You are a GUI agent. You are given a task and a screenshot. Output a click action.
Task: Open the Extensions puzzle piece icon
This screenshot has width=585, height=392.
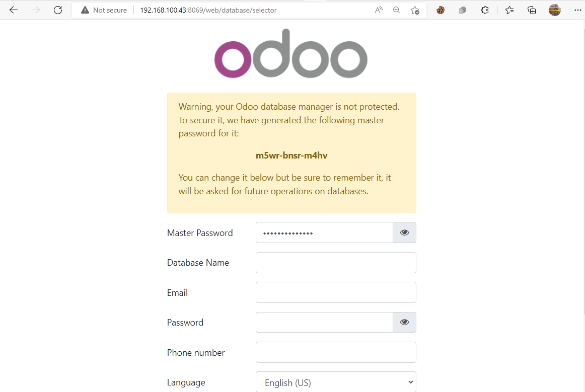coord(485,10)
